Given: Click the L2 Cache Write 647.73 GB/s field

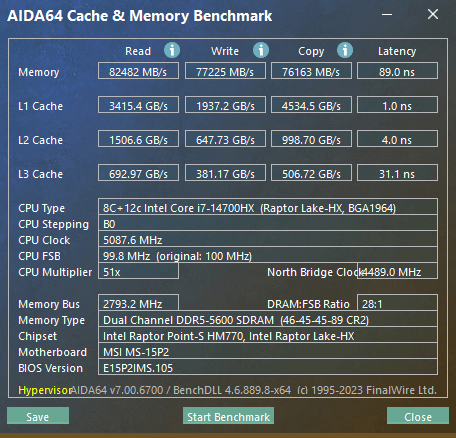Looking at the screenshot, I should (225, 139).
